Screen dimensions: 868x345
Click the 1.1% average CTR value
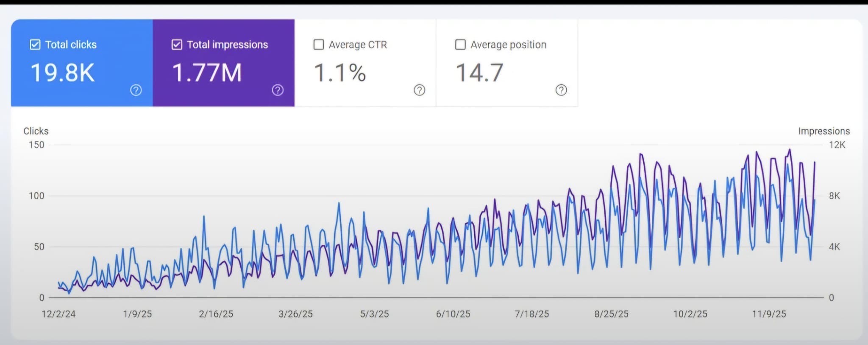(x=339, y=73)
